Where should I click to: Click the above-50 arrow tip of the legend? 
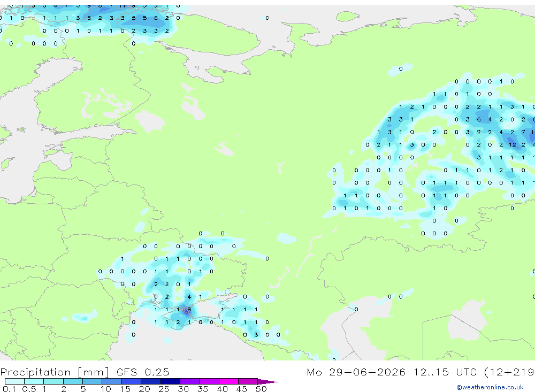[x=268, y=381]
